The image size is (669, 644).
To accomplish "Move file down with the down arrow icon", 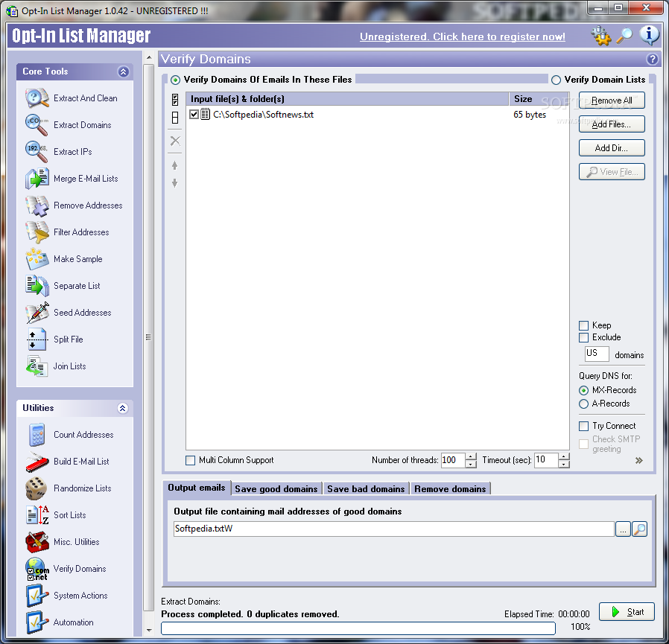I will point(174,183).
